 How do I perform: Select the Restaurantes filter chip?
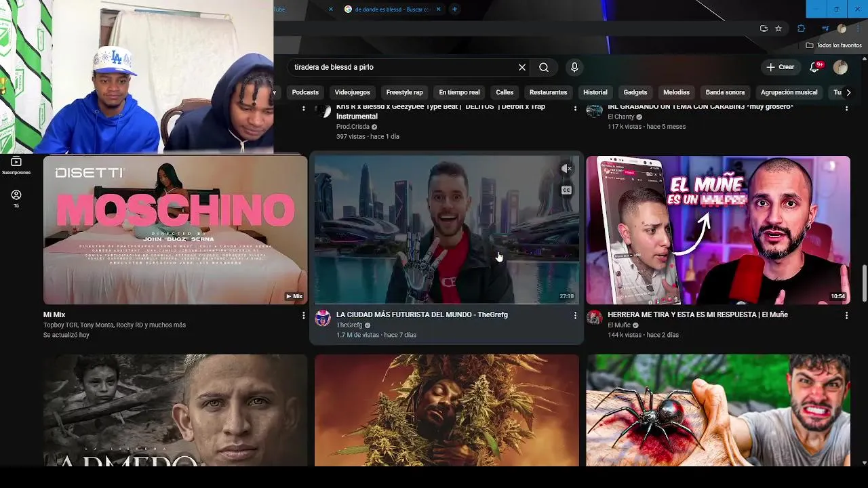548,92
